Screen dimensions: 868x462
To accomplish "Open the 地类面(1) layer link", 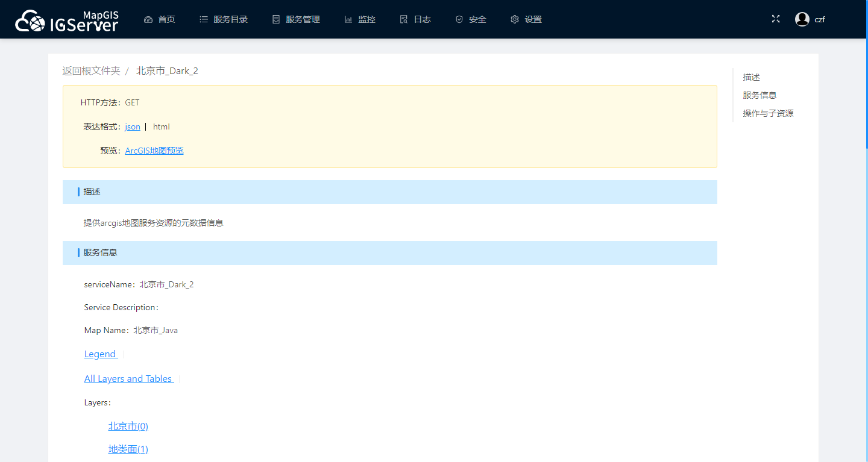I will [x=128, y=449].
